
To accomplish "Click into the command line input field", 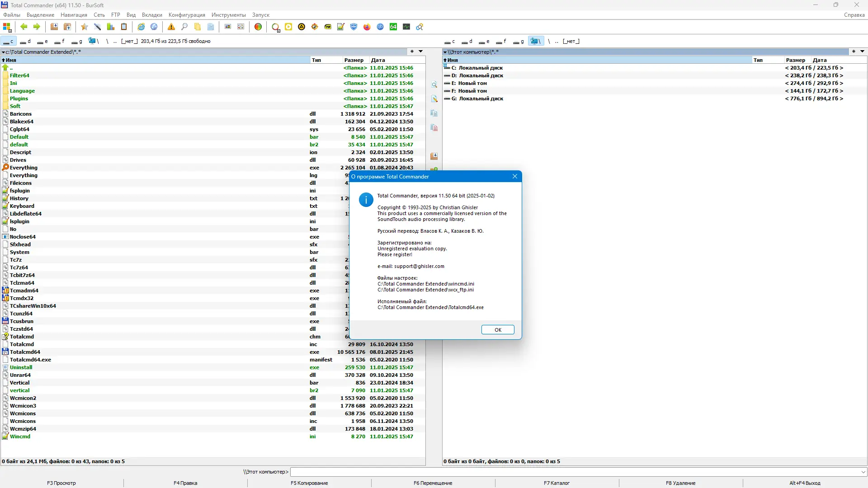I will (x=574, y=472).
